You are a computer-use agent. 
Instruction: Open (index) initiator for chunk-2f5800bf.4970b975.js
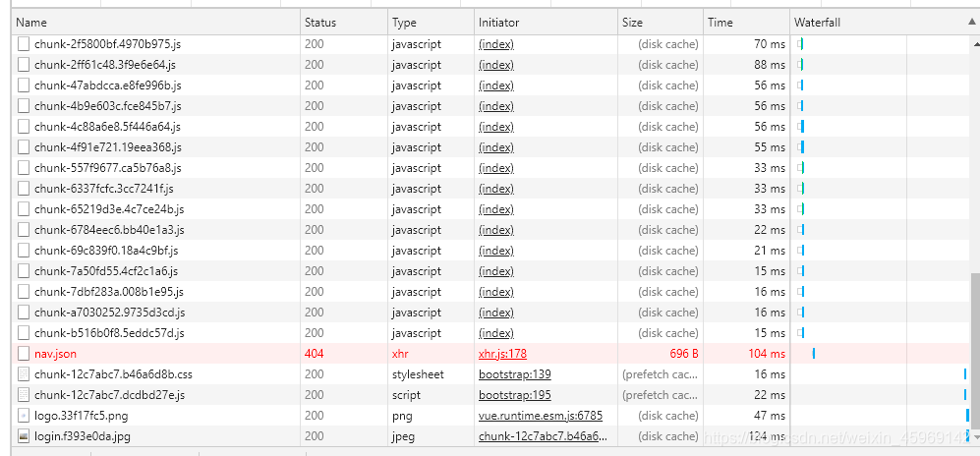click(x=496, y=44)
